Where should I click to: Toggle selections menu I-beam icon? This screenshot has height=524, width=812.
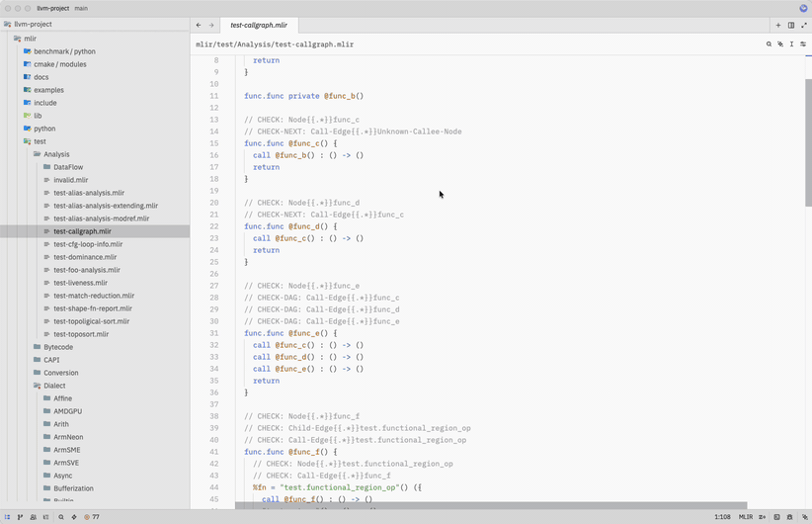point(792,44)
